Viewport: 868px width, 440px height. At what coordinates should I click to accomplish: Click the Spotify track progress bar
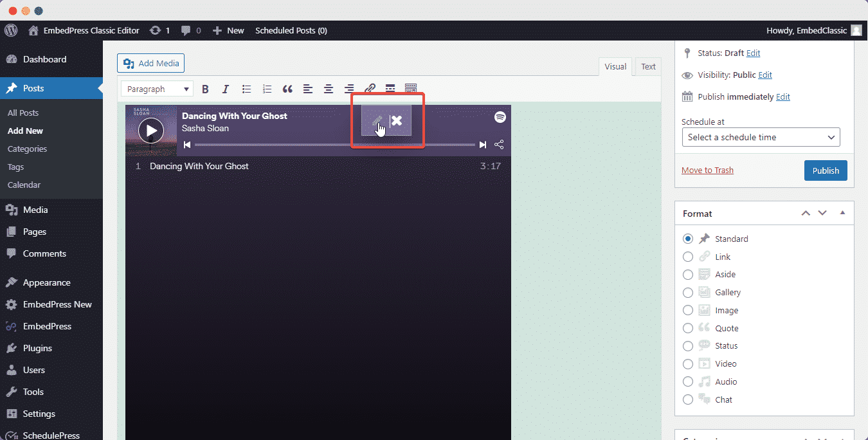[x=335, y=145]
